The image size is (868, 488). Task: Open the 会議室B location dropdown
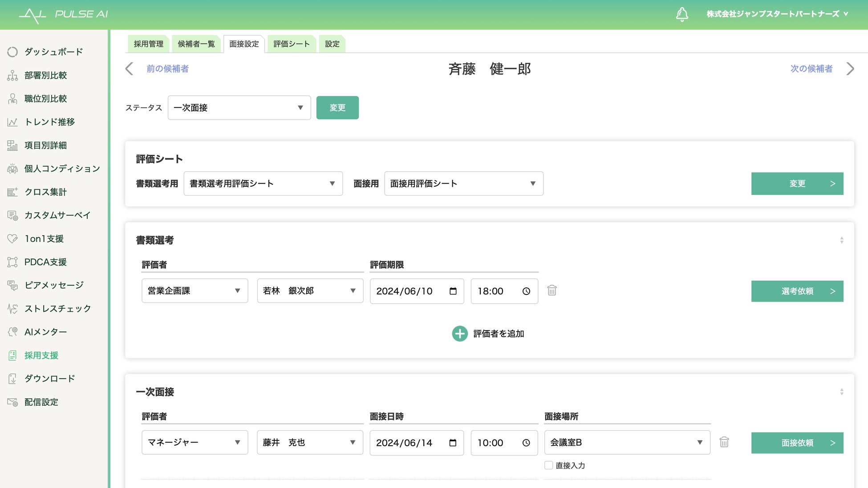pyautogui.click(x=627, y=442)
